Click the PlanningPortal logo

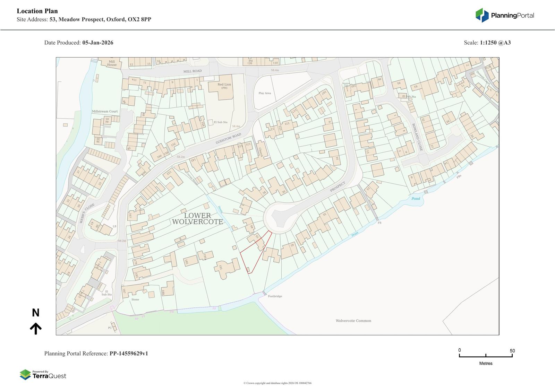coord(504,15)
